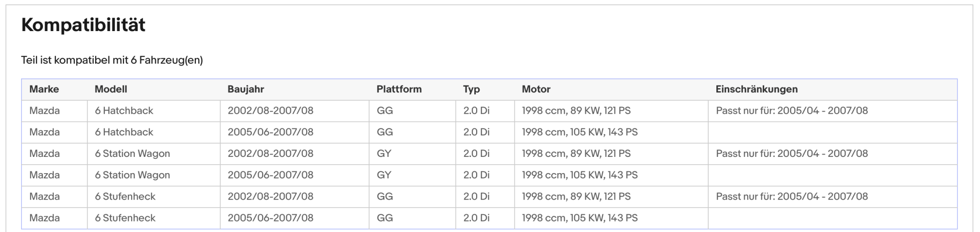
Task: Click 'Passt nur für' restriction in Hatchback row
Action: (792, 110)
